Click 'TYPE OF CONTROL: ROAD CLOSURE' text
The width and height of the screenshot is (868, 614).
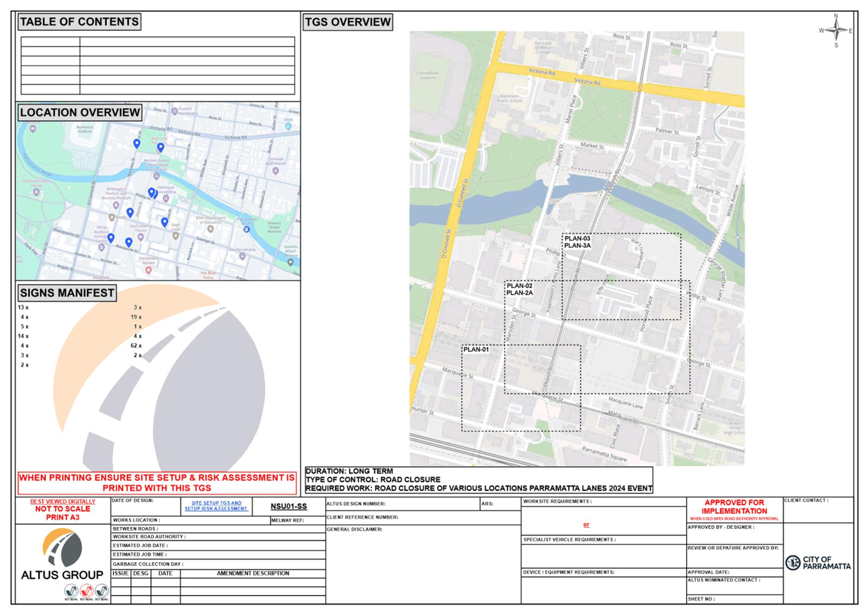tap(373, 480)
